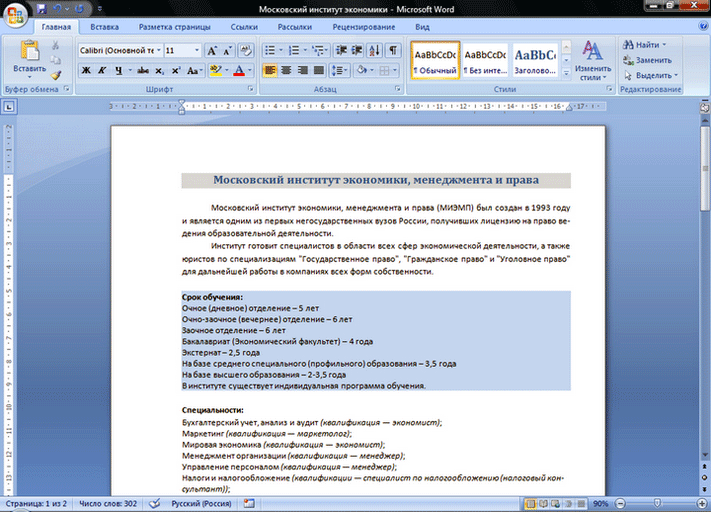Screen dimensions: 711x512
Task: Save document via Quick Access toolbar
Action: pyautogui.click(x=42, y=9)
